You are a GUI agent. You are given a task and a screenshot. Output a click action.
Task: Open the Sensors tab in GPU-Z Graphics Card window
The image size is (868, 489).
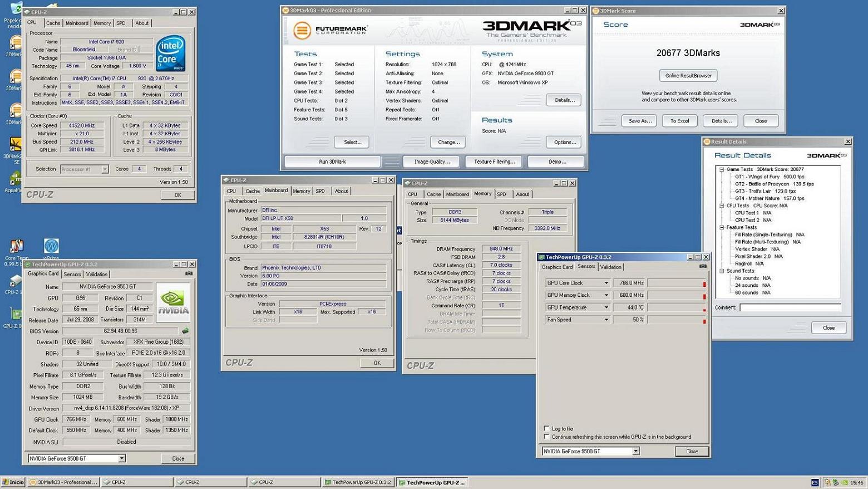[x=72, y=274]
